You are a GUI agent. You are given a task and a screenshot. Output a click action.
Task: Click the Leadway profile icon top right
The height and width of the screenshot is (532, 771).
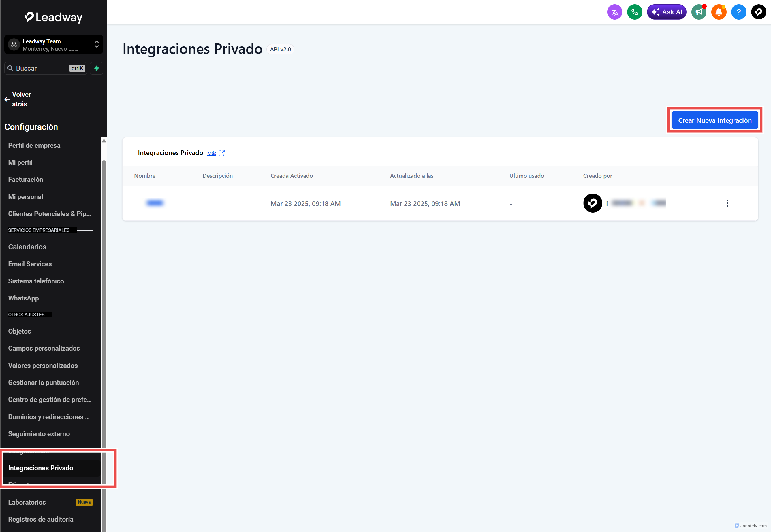[759, 12]
